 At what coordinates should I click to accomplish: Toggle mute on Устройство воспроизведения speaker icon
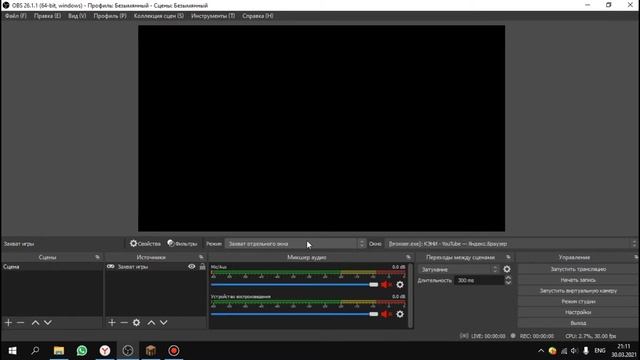click(x=385, y=314)
